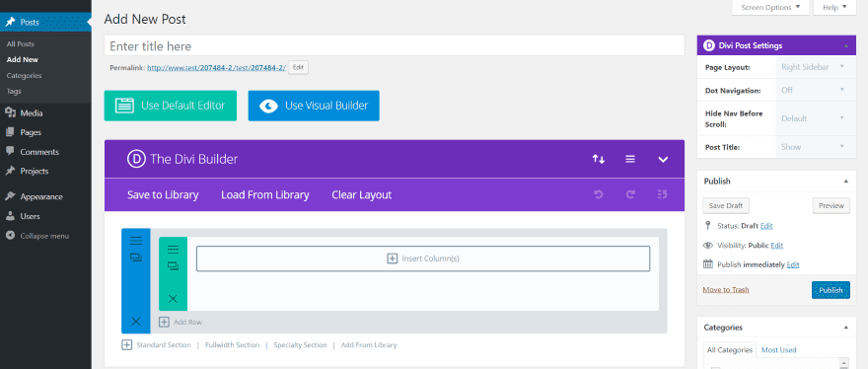Open the permalink URL link
The height and width of the screenshot is (369, 868).
click(216, 68)
